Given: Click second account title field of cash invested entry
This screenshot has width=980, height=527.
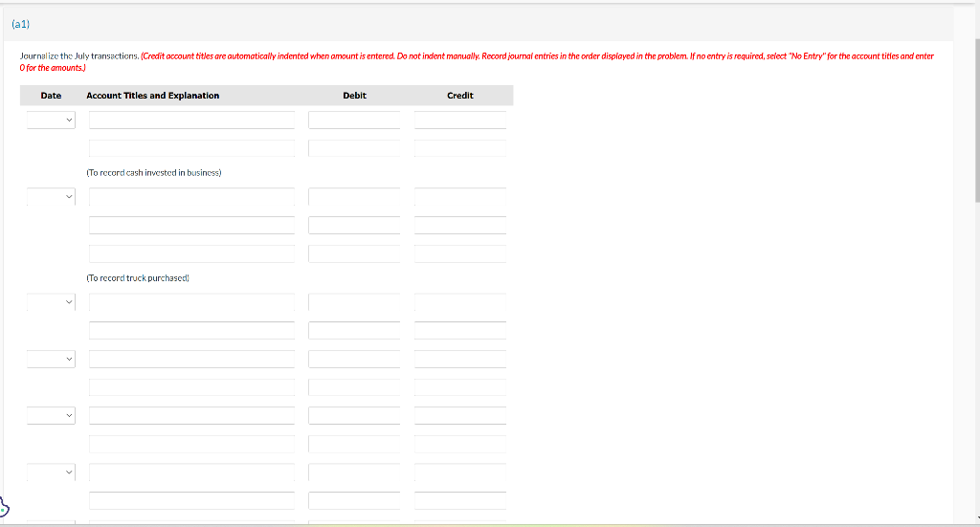Looking at the screenshot, I should 191,148.
